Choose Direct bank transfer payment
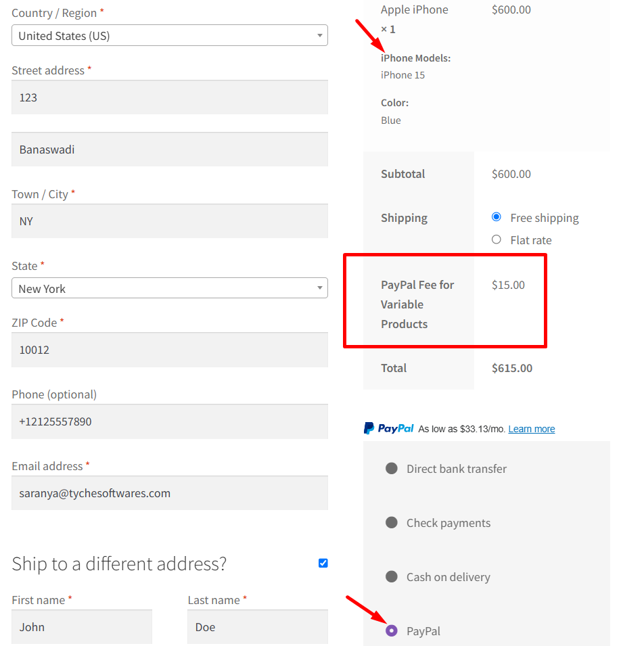 (x=391, y=468)
